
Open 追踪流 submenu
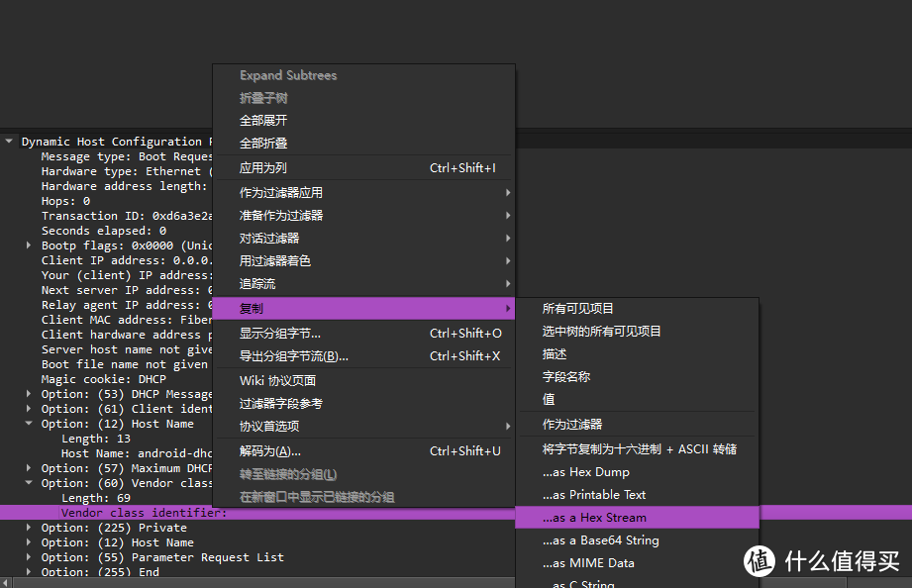pos(364,284)
